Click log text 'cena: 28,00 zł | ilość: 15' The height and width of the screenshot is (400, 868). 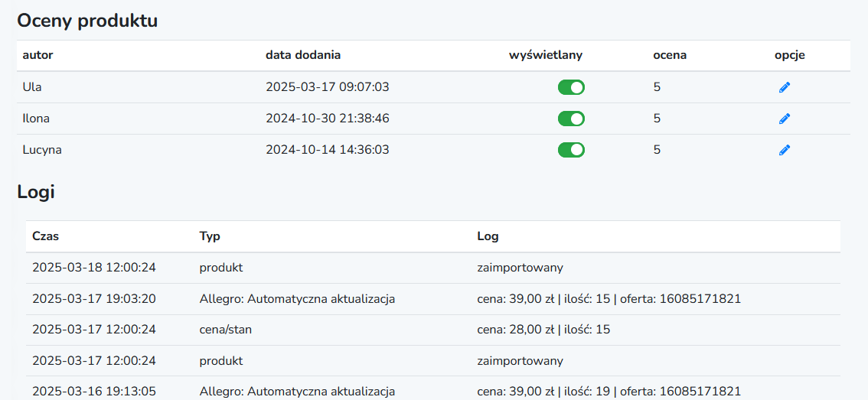543,330
